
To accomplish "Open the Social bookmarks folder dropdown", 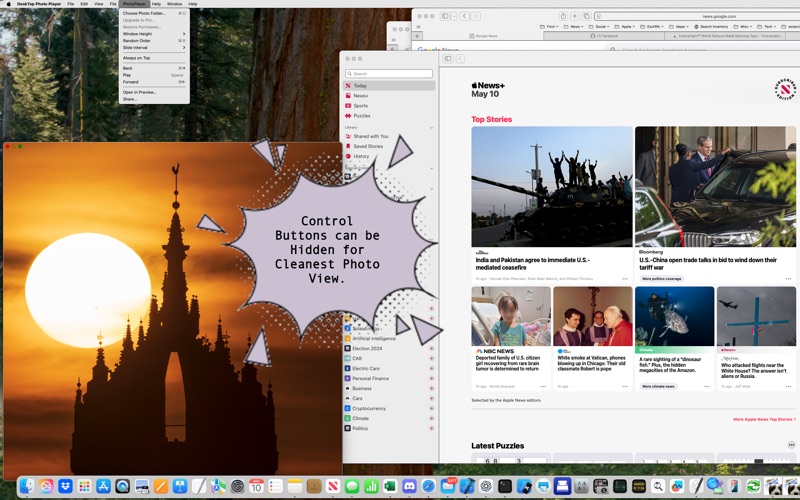I will (x=601, y=27).
